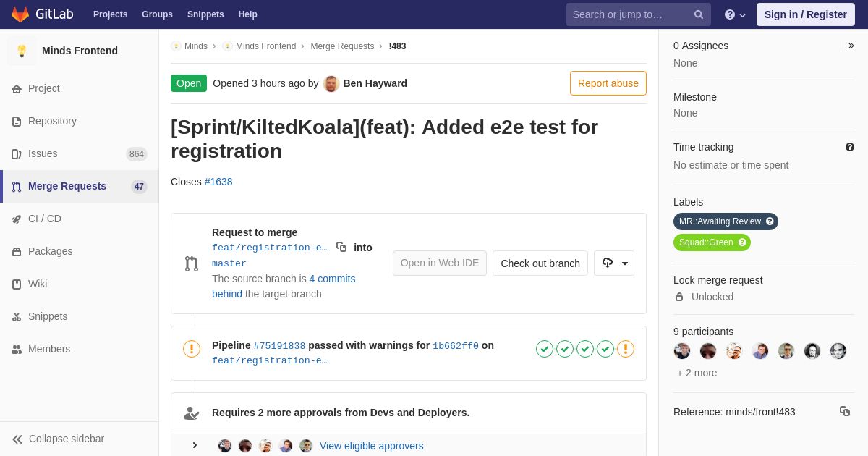Click the search magnifier icon
The image size is (868, 456).
point(698,14)
